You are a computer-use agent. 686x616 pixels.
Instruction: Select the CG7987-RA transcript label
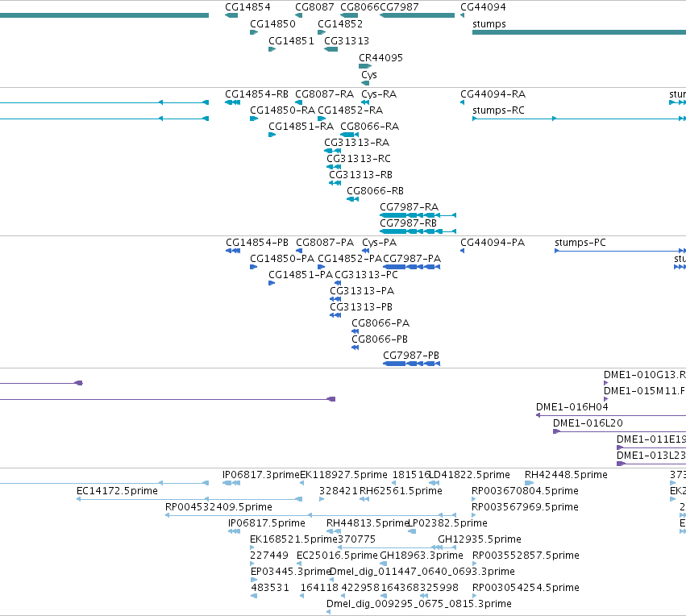click(409, 207)
